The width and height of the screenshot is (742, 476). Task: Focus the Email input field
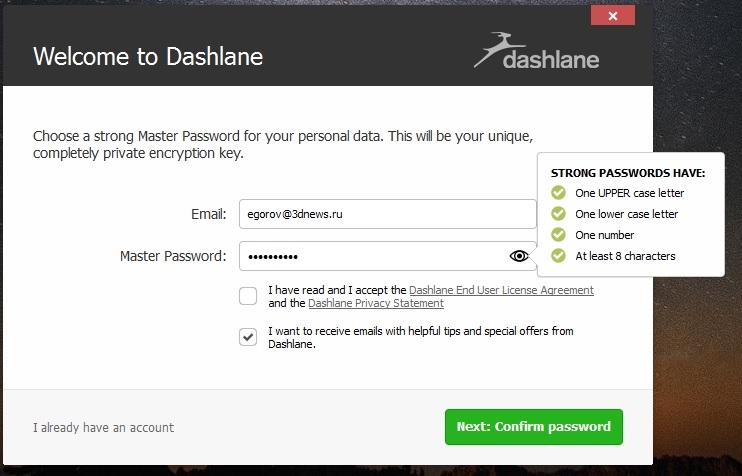click(x=388, y=214)
